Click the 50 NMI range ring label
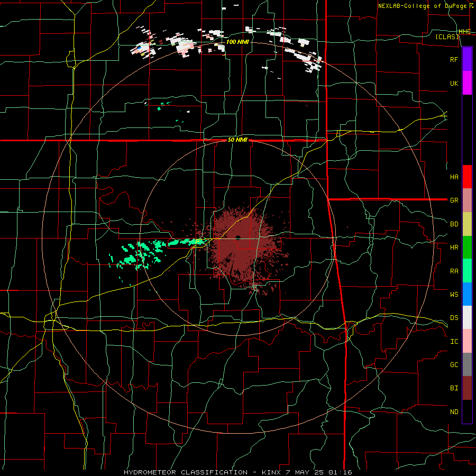The width and height of the screenshot is (476, 476). click(x=237, y=140)
